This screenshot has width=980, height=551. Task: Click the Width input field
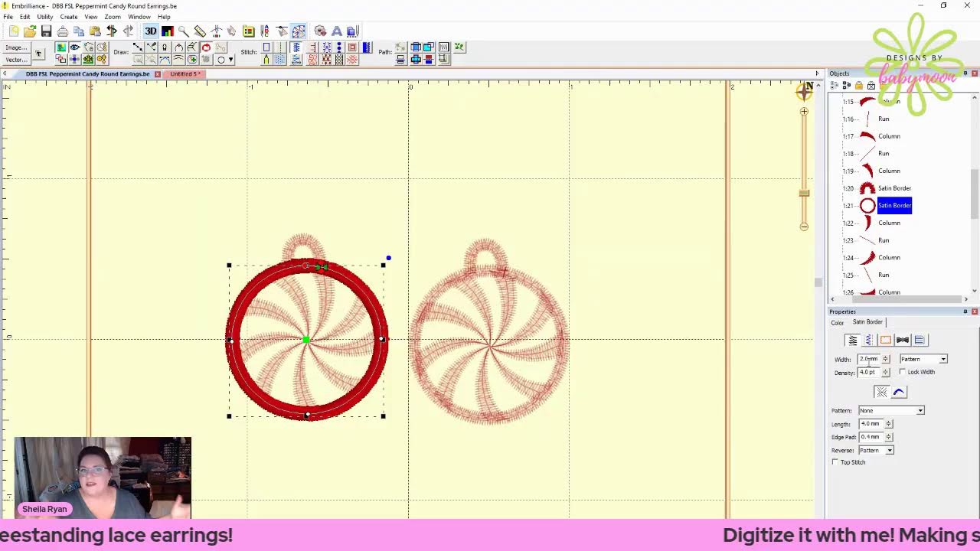869,359
